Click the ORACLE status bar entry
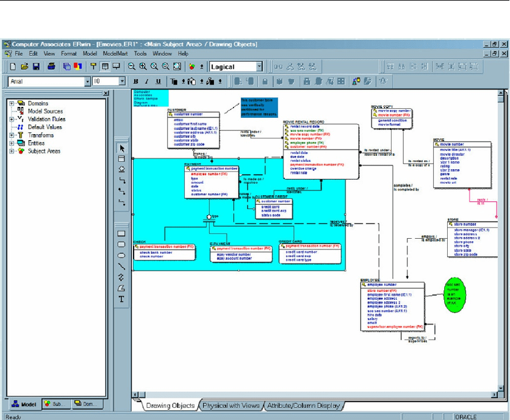Viewport: 510px width, 420px height. click(x=465, y=417)
